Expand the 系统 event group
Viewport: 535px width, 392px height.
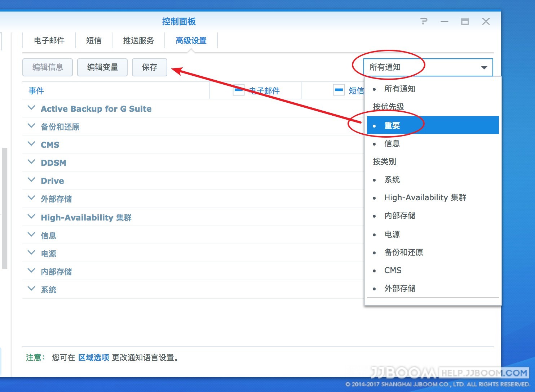[x=31, y=289]
